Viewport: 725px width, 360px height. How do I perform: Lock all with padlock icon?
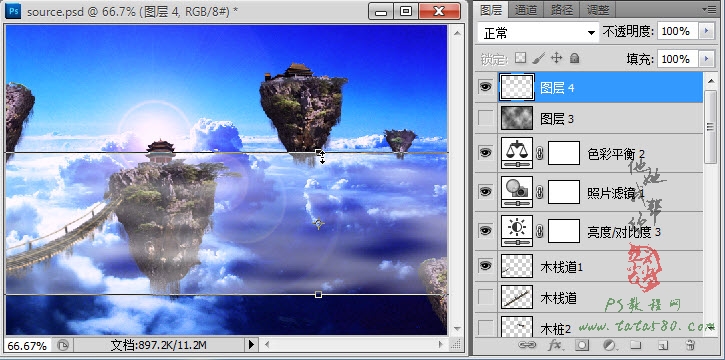click(574, 58)
